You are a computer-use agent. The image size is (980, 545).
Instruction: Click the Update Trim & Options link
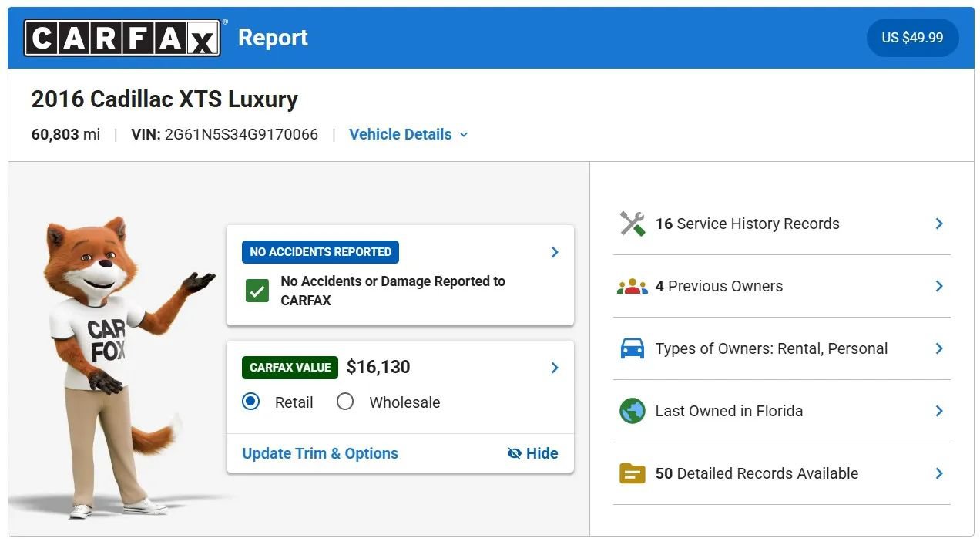pyautogui.click(x=321, y=453)
